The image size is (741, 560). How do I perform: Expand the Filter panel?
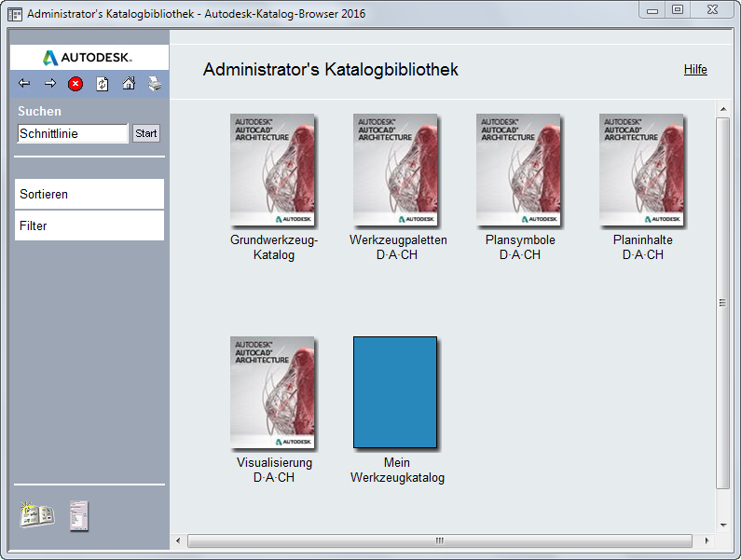tap(89, 225)
